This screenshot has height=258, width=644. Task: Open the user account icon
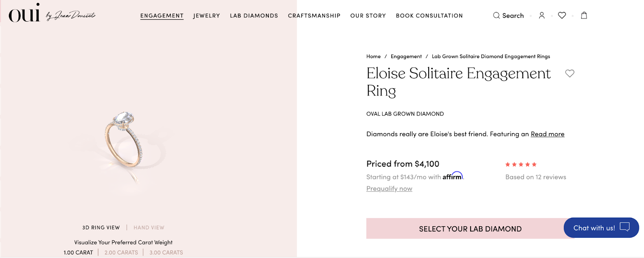(x=542, y=15)
